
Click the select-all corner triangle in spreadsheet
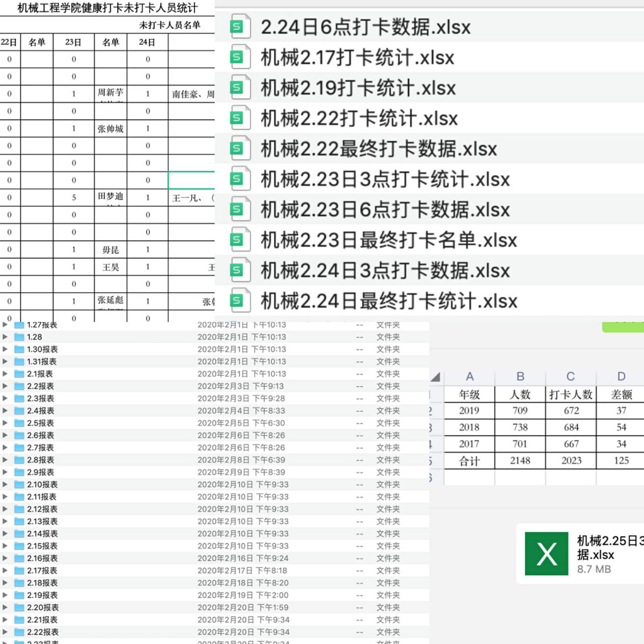436,377
